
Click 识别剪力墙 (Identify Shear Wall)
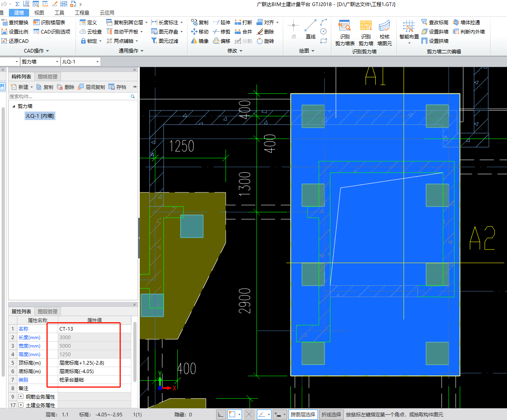366,33
